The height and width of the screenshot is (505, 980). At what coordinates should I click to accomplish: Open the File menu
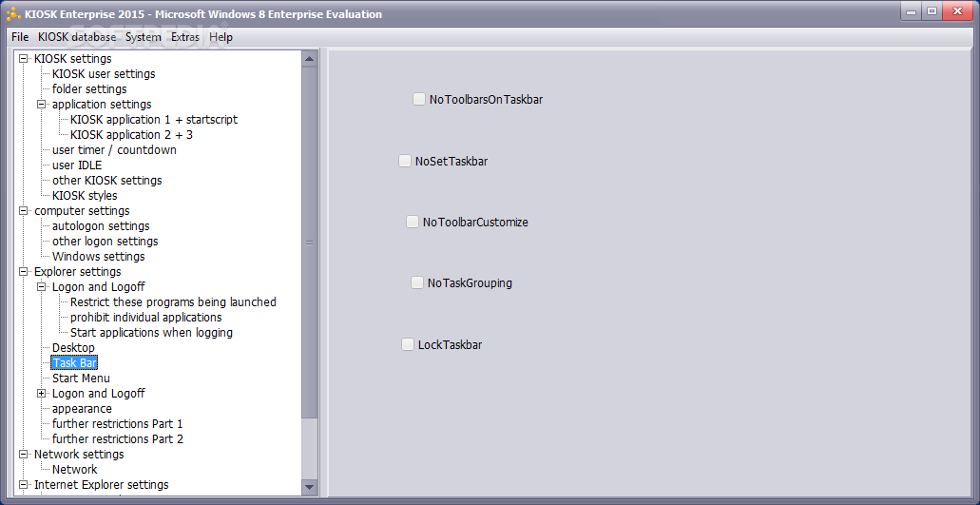tap(20, 37)
